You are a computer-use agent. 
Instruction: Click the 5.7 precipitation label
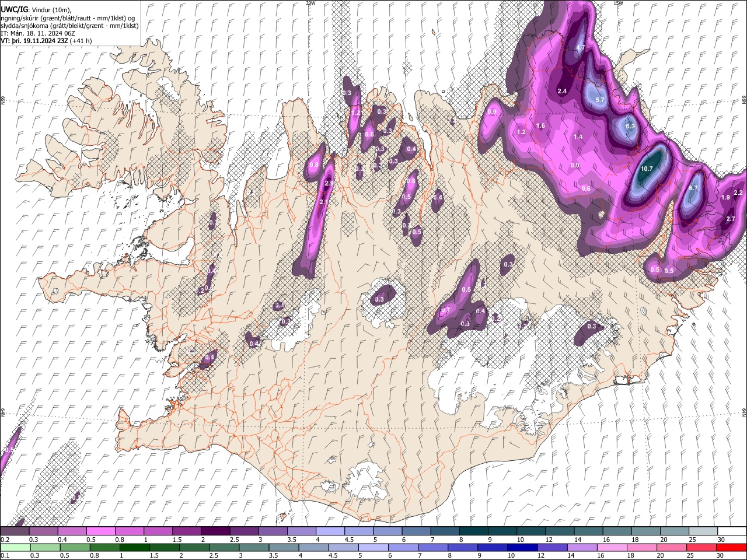click(600, 100)
